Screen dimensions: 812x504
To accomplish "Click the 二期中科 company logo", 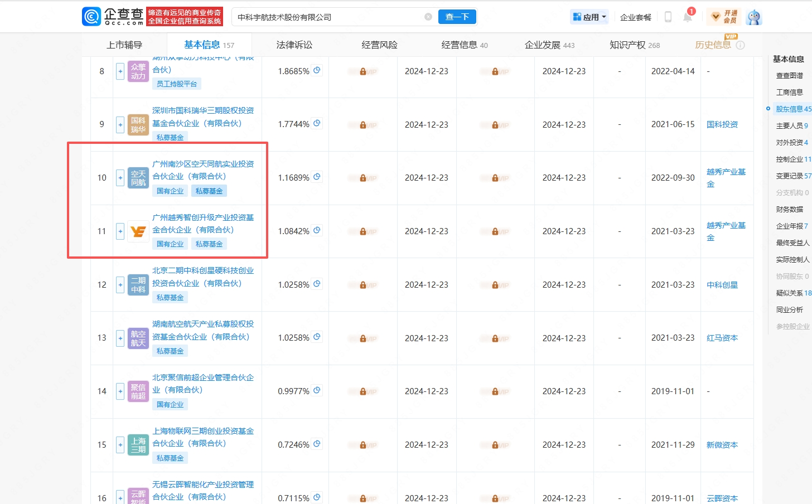I will (138, 285).
